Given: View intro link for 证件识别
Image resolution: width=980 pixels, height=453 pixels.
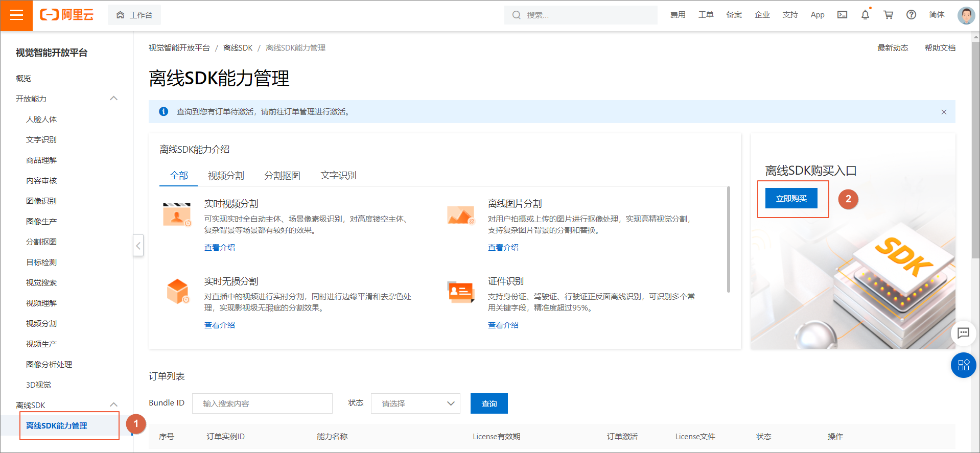Looking at the screenshot, I should click(x=503, y=325).
